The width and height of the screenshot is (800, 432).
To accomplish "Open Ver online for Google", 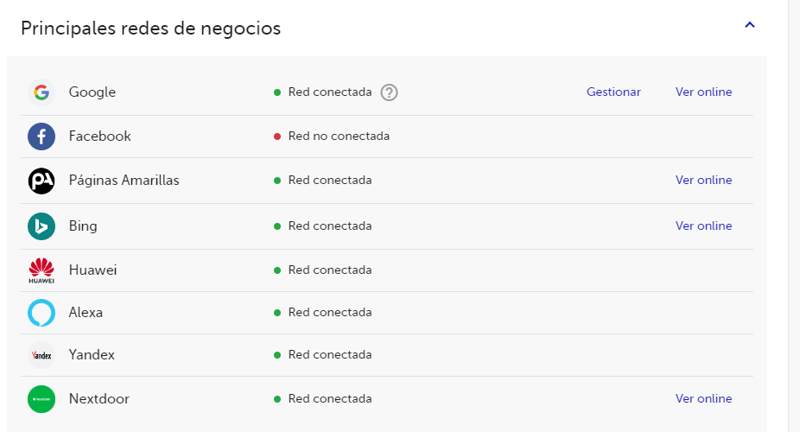I will click(703, 92).
